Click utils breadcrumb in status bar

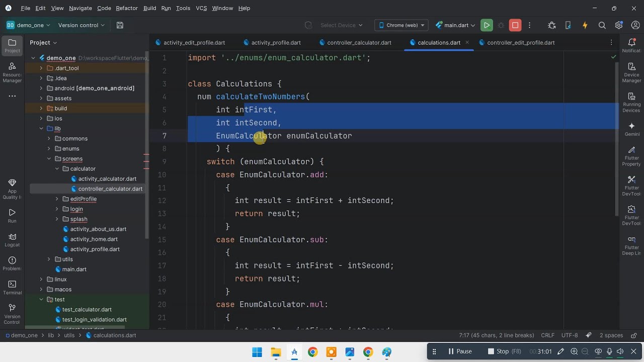(x=69, y=335)
